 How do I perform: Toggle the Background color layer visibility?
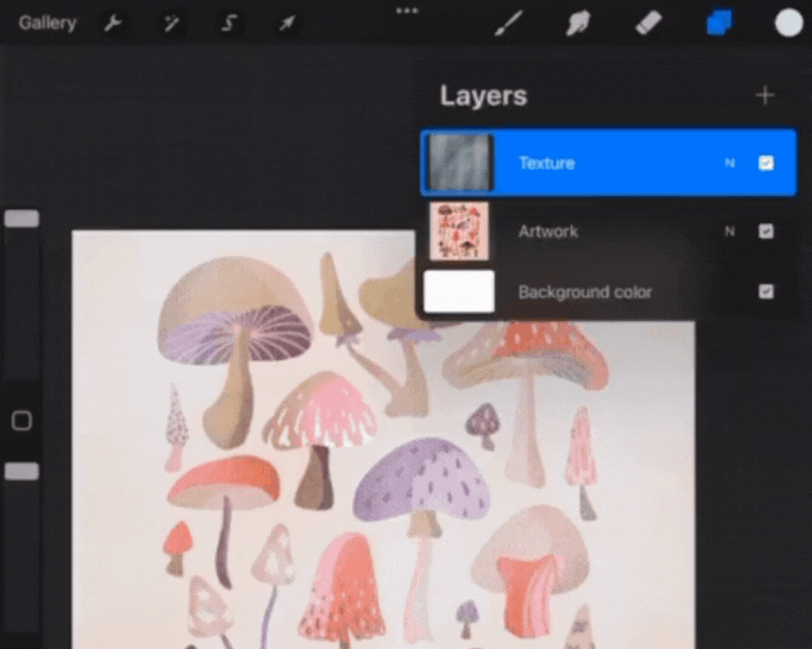coord(766,291)
